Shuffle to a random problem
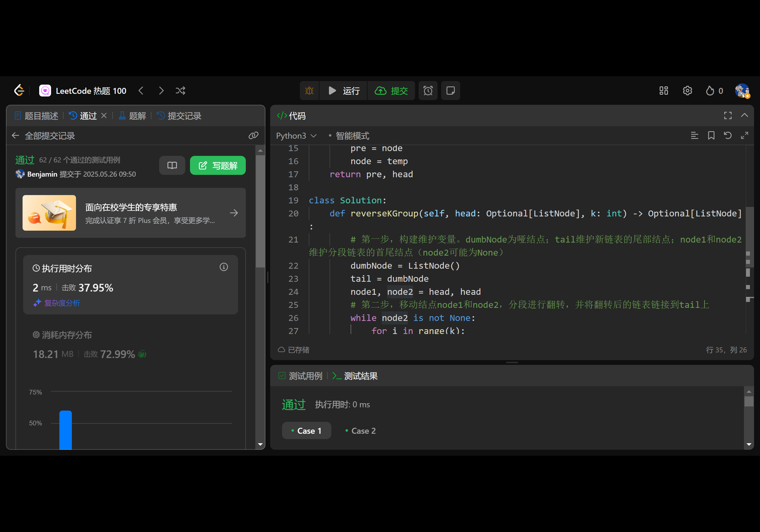 point(180,91)
